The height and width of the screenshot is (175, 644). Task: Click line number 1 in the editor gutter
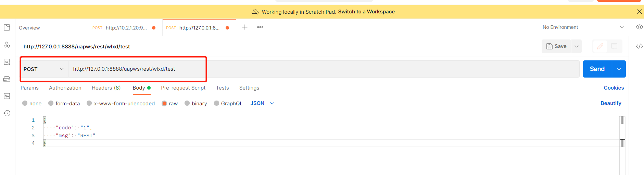(33, 120)
